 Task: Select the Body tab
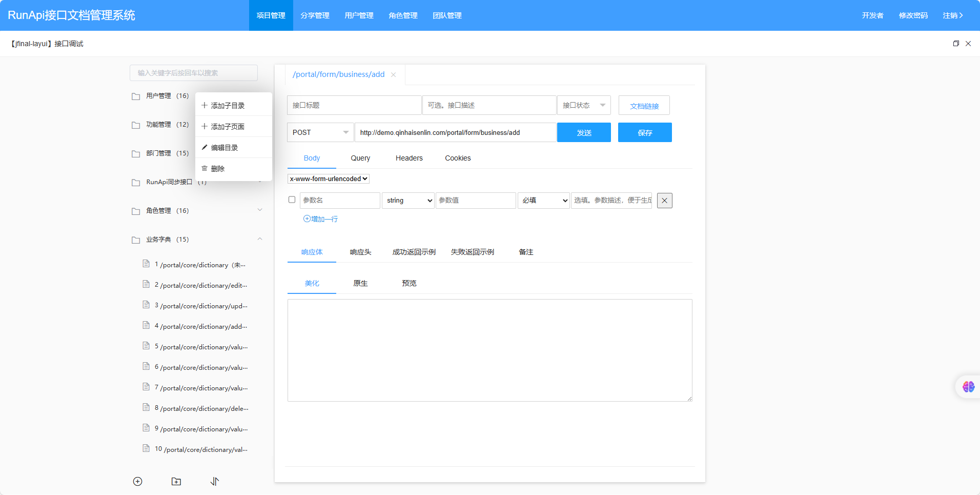[x=312, y=158]
